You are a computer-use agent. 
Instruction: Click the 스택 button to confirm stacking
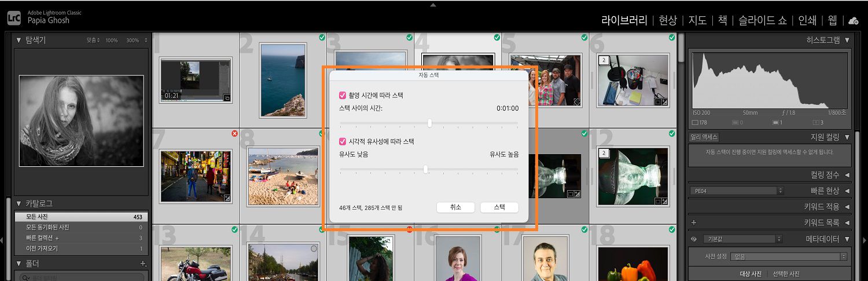click(x=499, y=207)
